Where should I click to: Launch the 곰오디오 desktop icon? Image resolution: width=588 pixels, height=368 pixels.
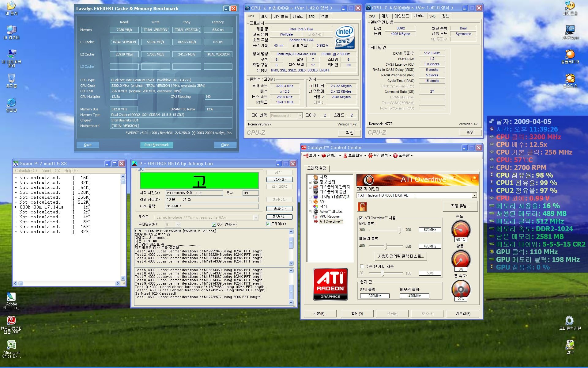[x=570, y=81]
